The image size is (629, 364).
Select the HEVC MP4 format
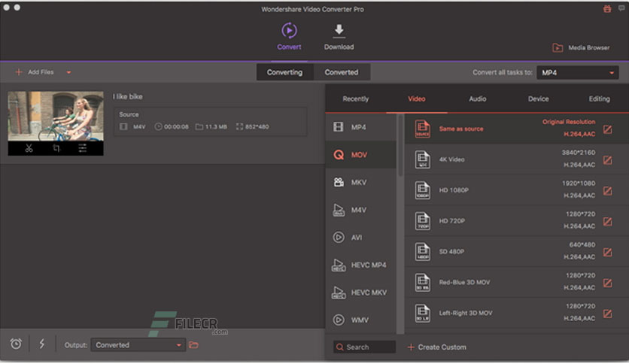[360, 265]
